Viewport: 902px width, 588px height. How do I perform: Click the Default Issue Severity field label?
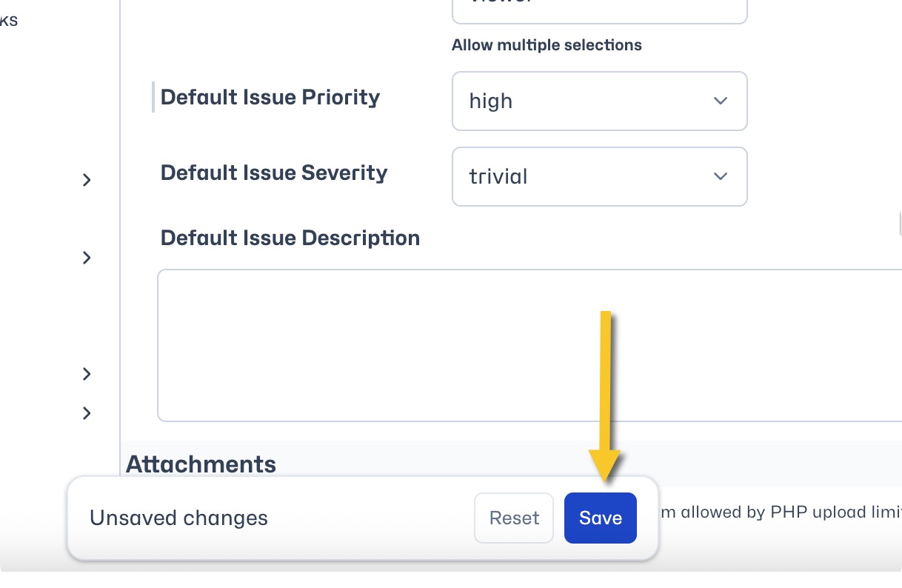point(274,173)
